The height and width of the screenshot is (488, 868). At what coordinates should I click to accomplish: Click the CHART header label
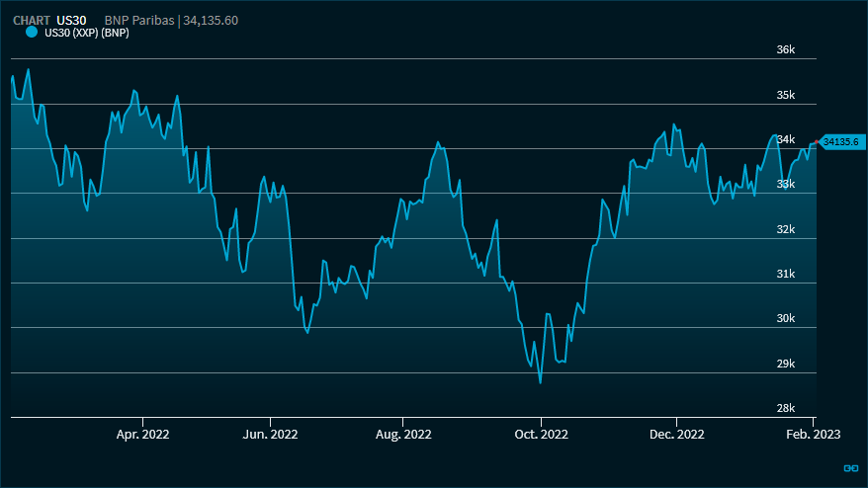pyautogui.click(x=32, y=20)
